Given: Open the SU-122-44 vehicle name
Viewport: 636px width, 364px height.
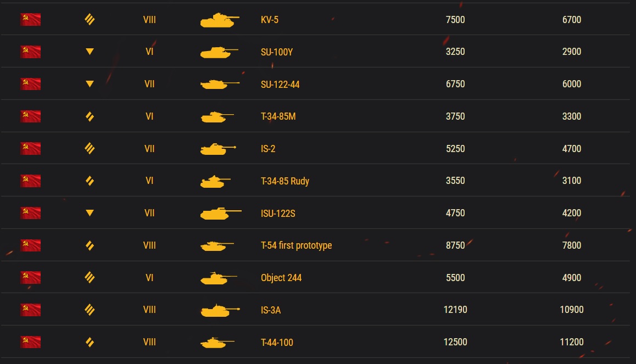Looking at the screenshot, I should [280, 85].
